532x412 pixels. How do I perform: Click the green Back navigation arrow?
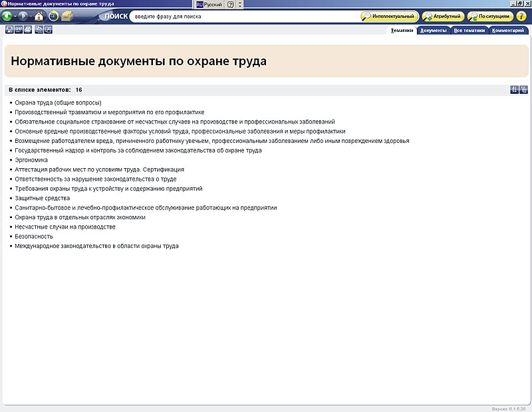(7, 16)
